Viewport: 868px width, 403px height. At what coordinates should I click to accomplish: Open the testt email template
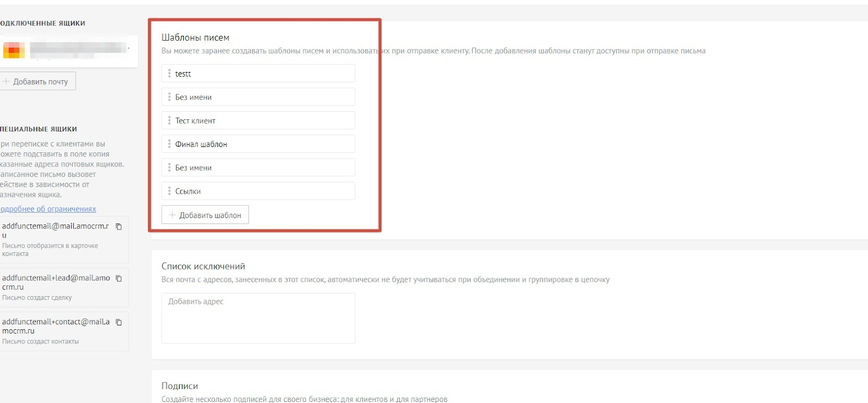(x=258, y=73)
